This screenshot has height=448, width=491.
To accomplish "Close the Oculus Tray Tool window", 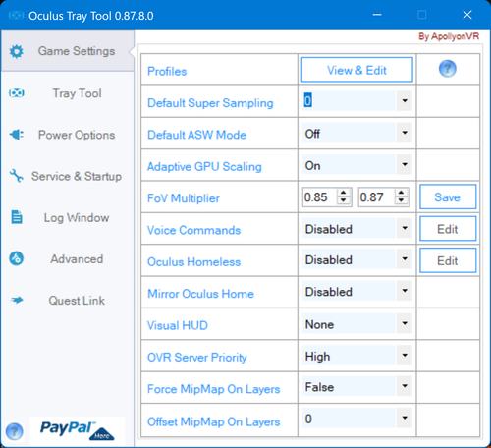I will pyautogui.click(x=467, y=15).
